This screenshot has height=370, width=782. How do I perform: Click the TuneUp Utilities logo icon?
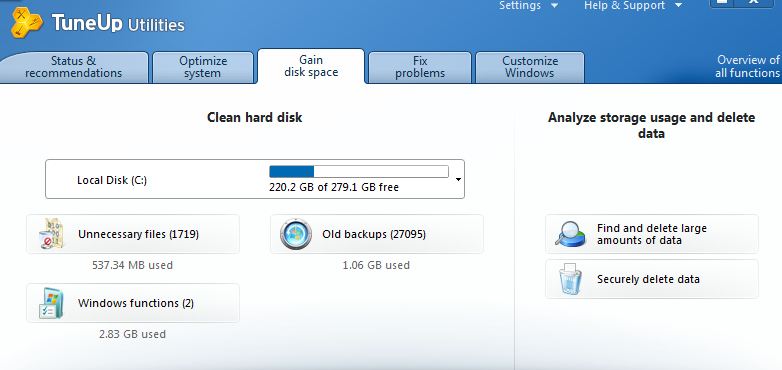26,22
